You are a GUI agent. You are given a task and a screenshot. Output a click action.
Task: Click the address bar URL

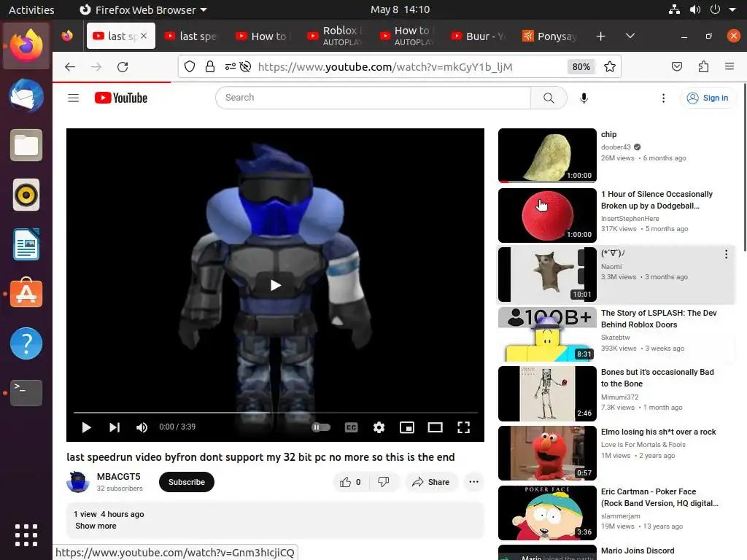[385, 66]
